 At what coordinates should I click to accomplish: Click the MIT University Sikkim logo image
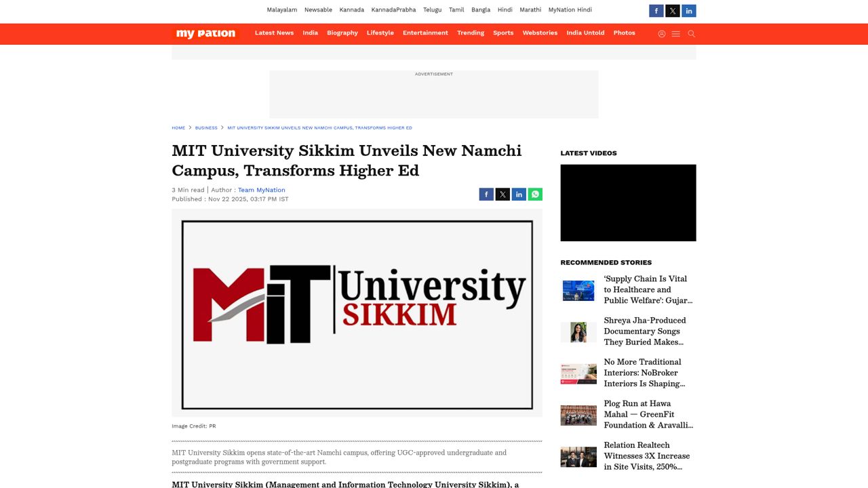click(x=357, y=312)
